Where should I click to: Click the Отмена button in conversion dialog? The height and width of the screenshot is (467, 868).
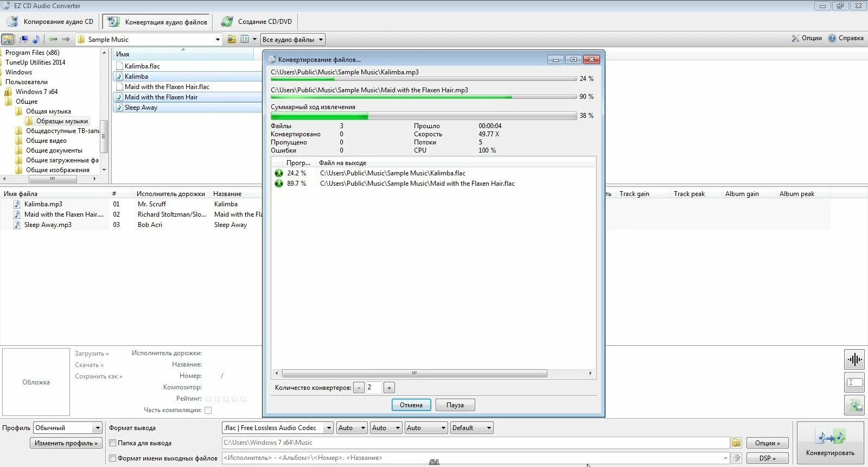(411, 405)
